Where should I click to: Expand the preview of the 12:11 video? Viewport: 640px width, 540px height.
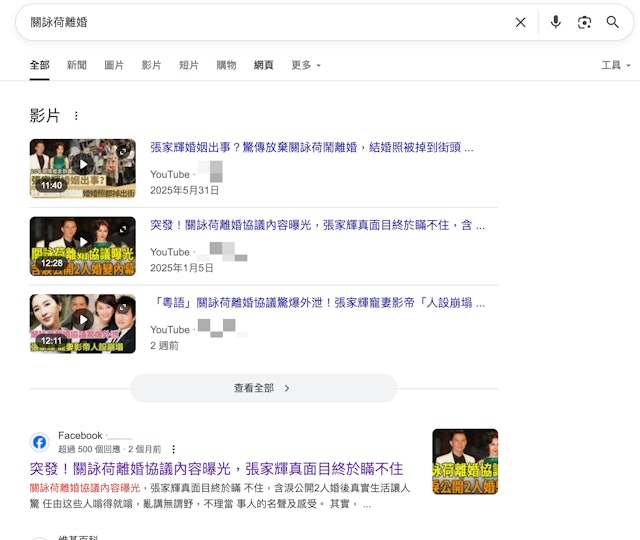point(123,307)
